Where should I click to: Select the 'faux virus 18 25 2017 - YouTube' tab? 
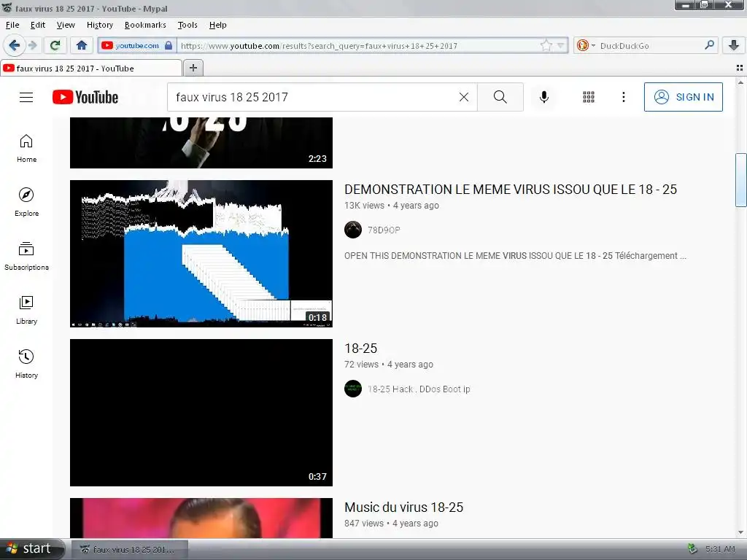(91, 68)
